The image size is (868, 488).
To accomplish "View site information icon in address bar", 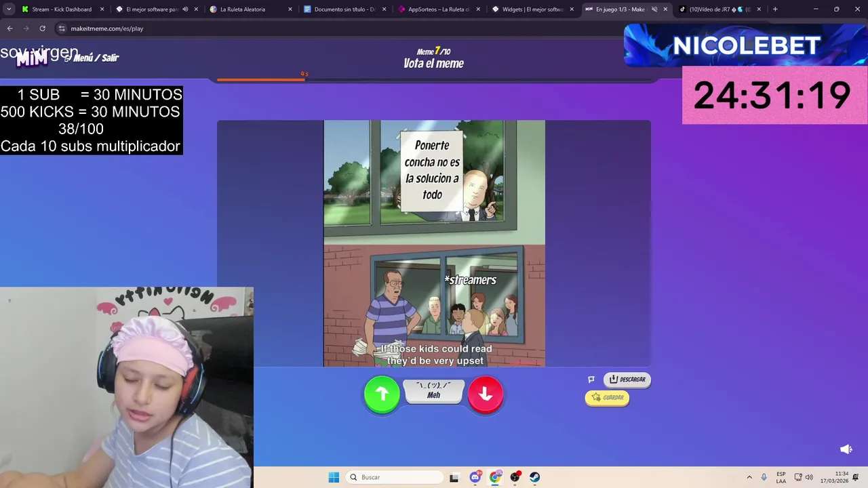I will pyautogui.click(x=62, y=28).
